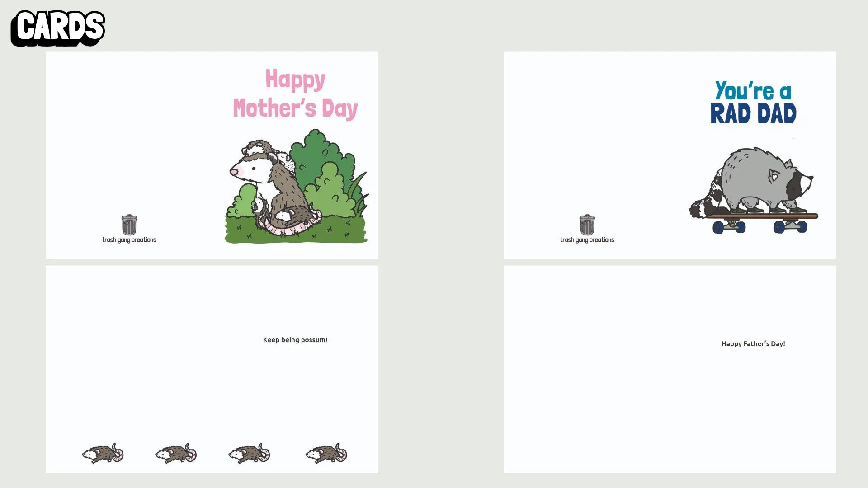Click the CARDS title logo
Image resolution: width=868 pixels, height=488 pixels.
pos(58,28)
